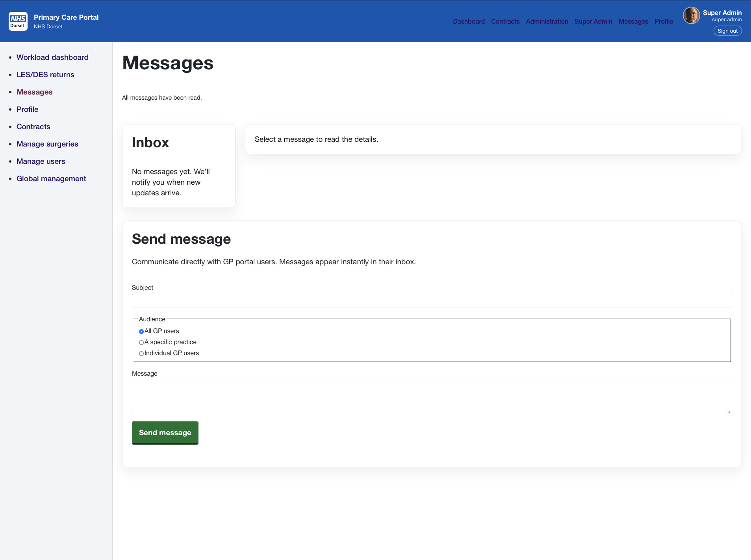The image size is (751, 560).
Task: Navigate to the Administration section
Action: click(x=547, y=22)
